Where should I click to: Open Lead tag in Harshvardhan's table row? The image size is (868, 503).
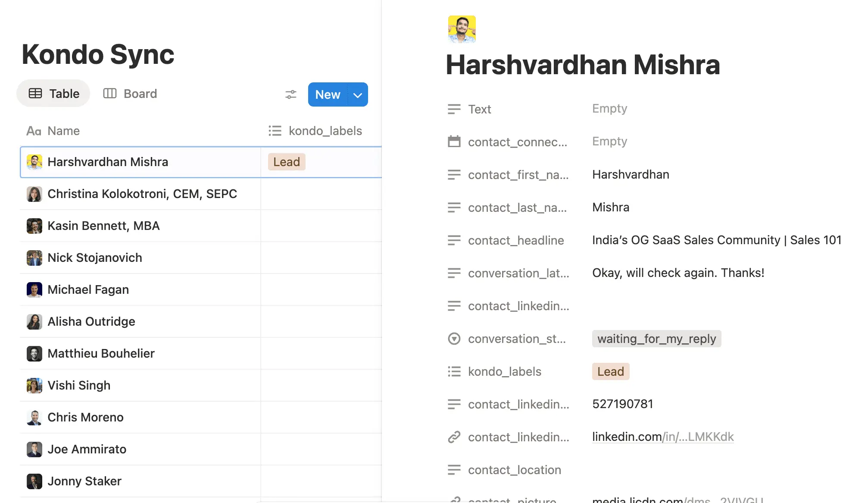(287, 162)
